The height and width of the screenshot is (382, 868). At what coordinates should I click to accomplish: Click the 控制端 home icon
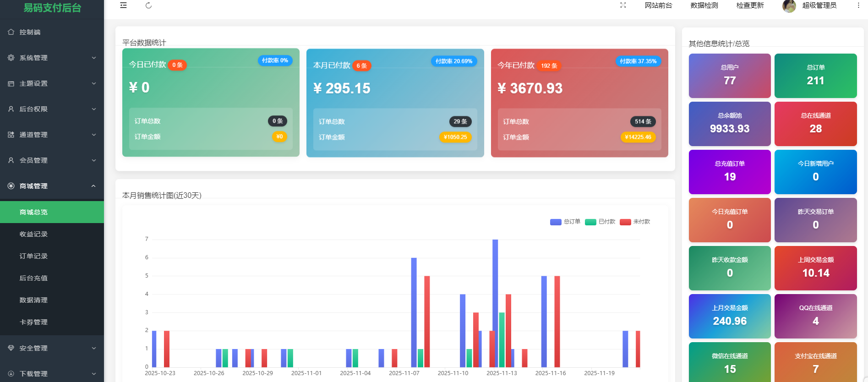point(11,32)
